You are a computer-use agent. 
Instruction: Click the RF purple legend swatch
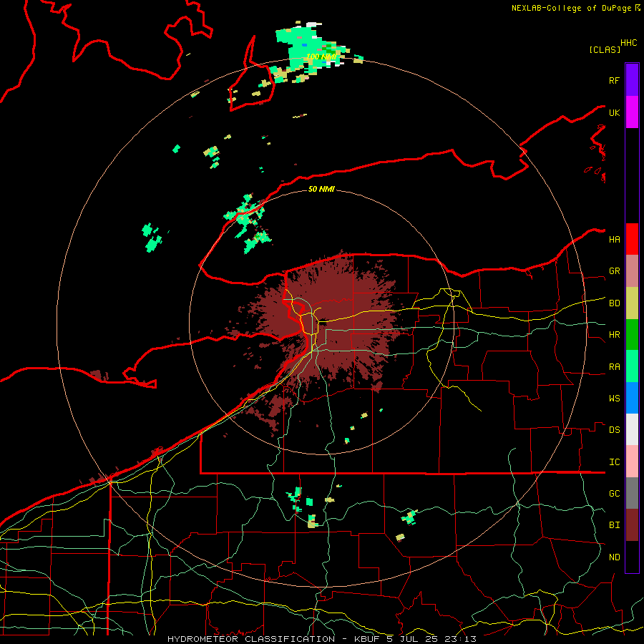click(632, 80)
